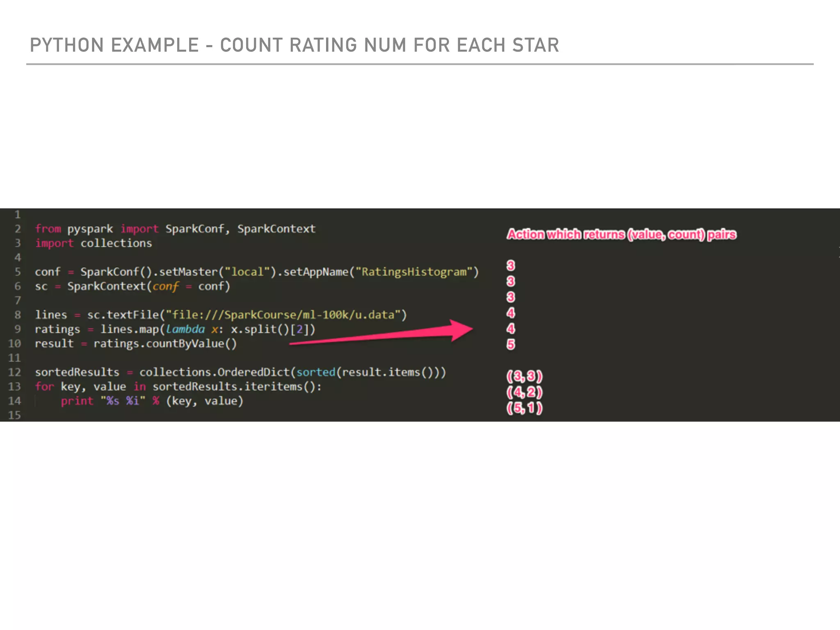The image size is (840, 630).
Task: Click line number 5 in the gutter
Action: point(18,272)
